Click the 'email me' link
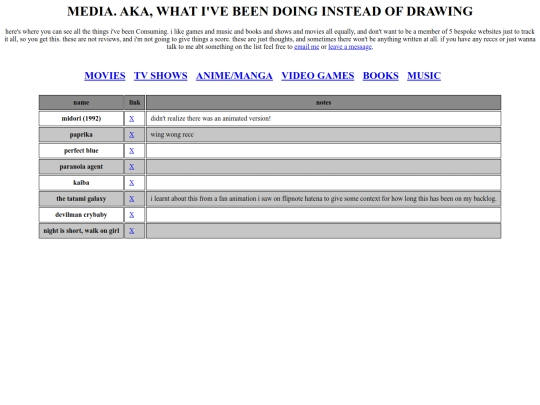The image size is (540, 405). point(307,47)
